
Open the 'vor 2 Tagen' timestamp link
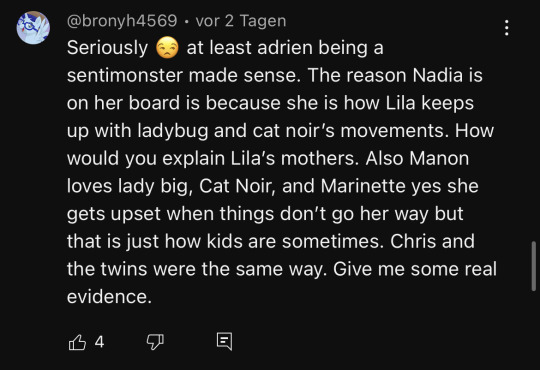tap(241, 21)
